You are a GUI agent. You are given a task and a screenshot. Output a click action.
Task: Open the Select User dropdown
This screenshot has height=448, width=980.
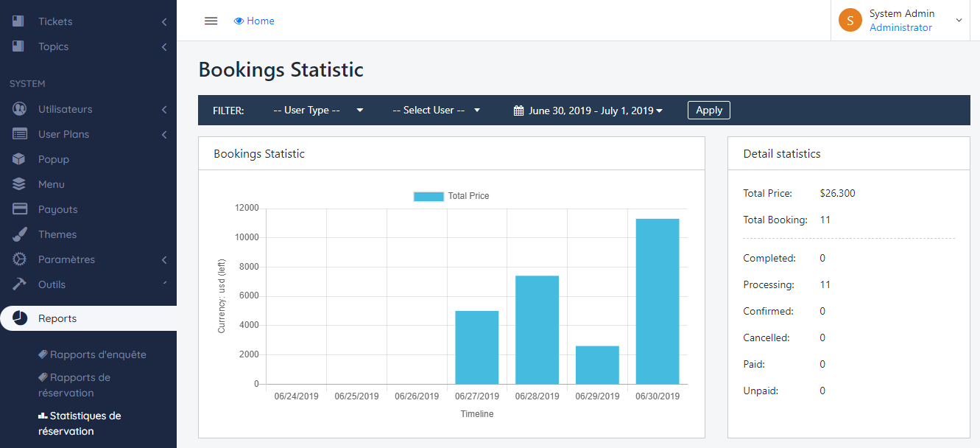(x=436, y=111)
